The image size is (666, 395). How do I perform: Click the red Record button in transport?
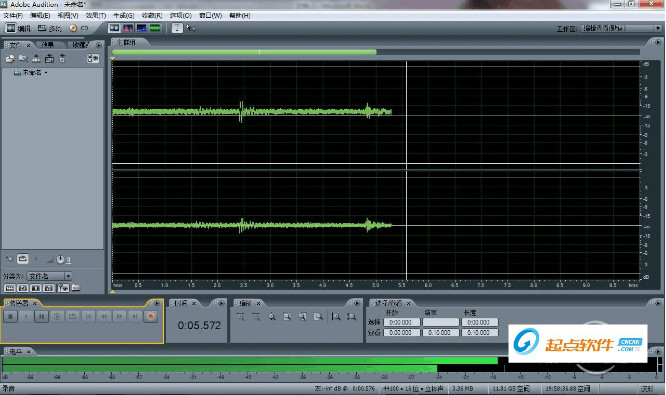(x=150, y=316)
